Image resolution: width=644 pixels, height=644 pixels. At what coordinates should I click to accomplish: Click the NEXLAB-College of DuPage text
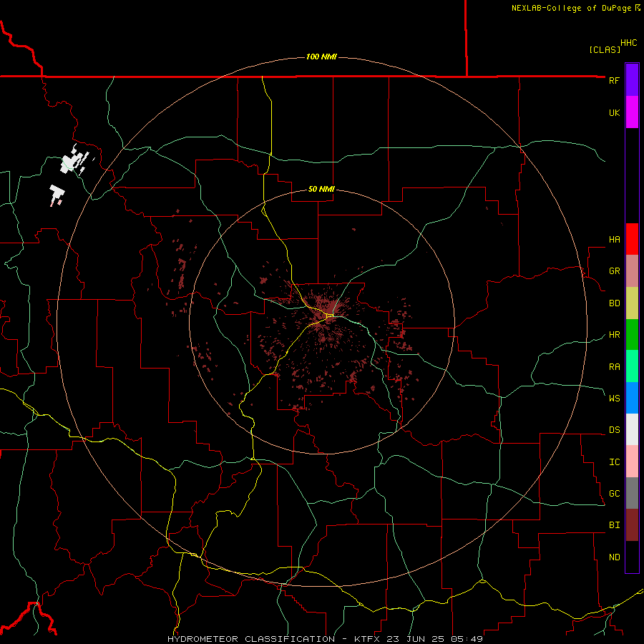pos(573,8)
